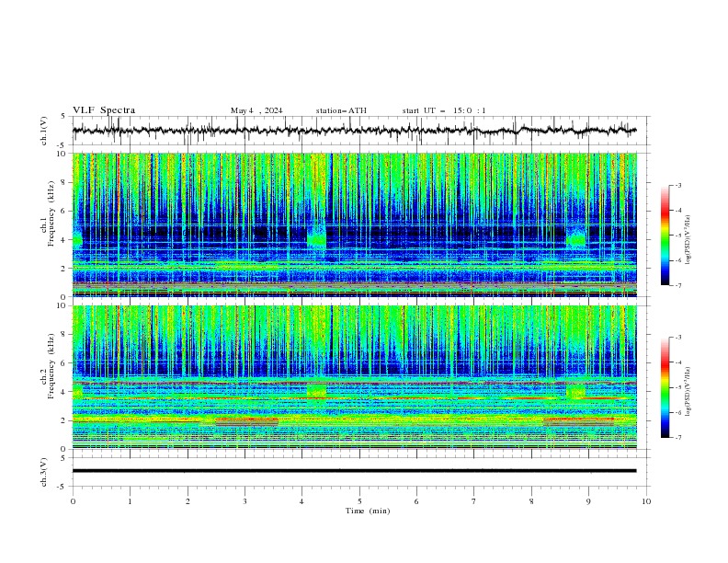This screenshot has height=563, width=728.
Task: Click the upper PSD color scale bar
Action: click(665, 236)
